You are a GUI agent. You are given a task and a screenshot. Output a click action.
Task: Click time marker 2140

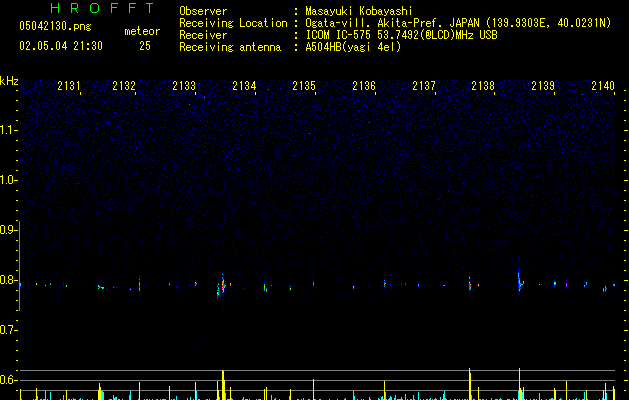[603, 85]
